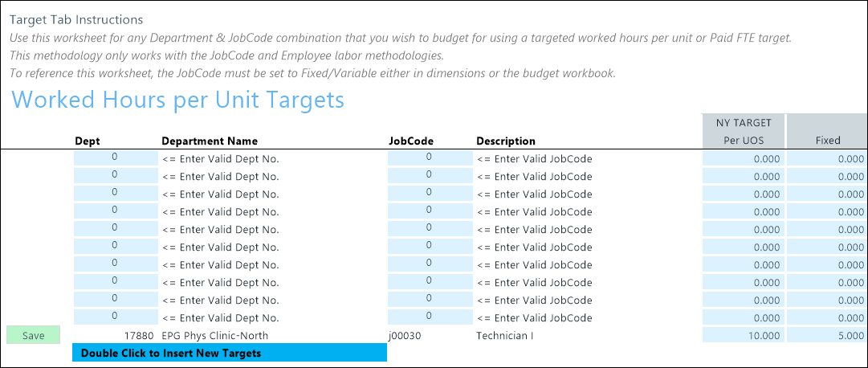The height and width of the screenshot is (368, 868).
Task: Select the JobCode input cell in the first row
Action: 429,158
